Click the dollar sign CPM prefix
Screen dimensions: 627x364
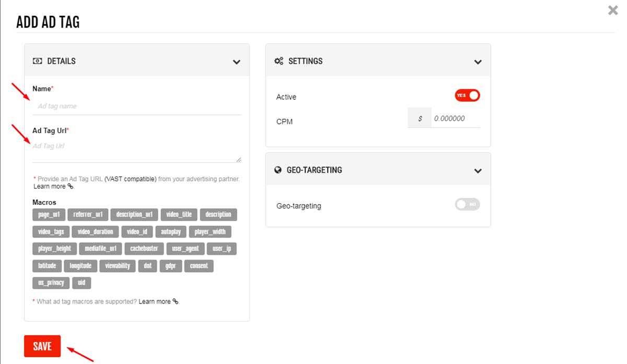(x=420, y=119)
